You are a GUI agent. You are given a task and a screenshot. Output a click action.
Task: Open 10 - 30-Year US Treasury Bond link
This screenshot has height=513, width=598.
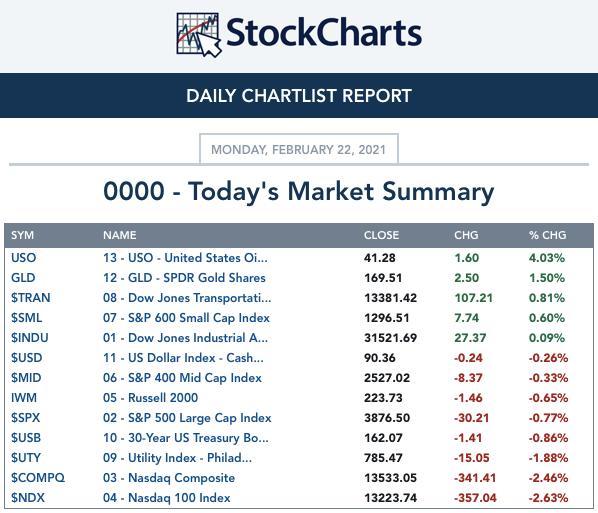pos(186,437)
